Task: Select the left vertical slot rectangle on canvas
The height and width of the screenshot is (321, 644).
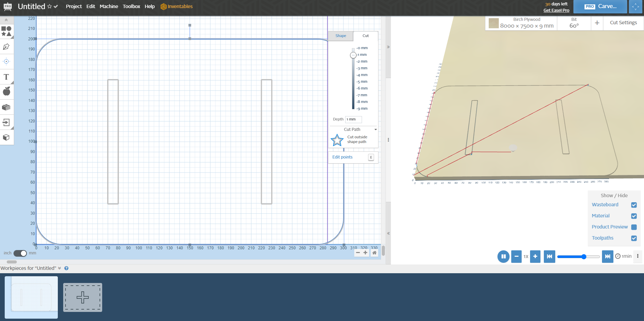Action: (113, 142)
